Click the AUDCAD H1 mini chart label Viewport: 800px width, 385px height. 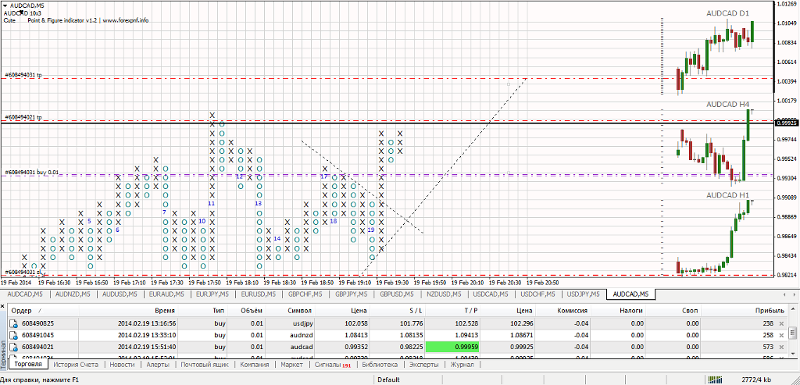pos(728,195)
